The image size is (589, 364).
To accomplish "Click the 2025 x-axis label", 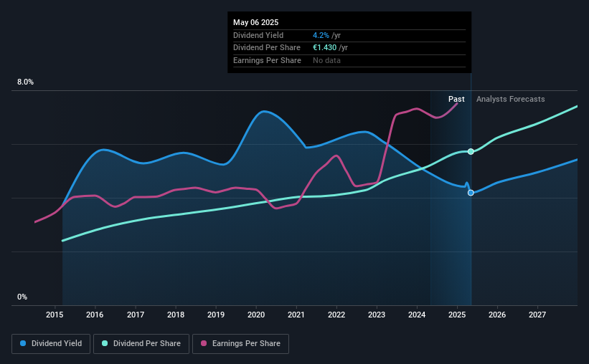I will pyautogui.click(x=457, y=315).
